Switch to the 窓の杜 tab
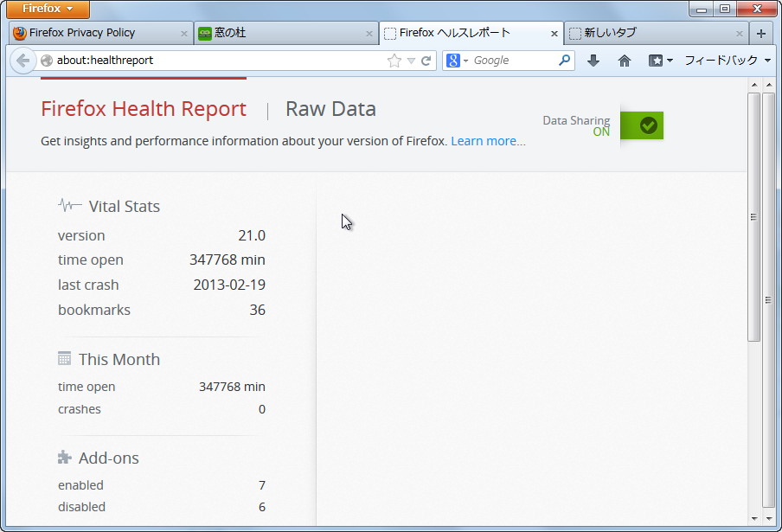The width and height of the screenshot is (782, 532). click(x=285, y=33)
